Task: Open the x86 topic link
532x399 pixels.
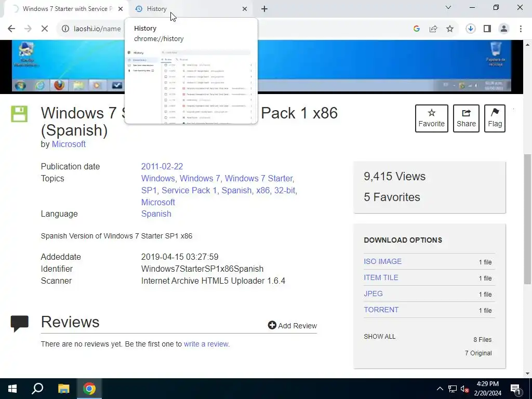Action: [x=263, y=190]
